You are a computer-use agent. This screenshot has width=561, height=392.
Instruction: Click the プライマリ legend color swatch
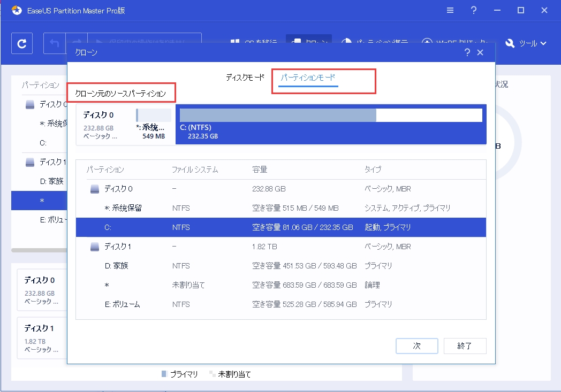[164, 374]
